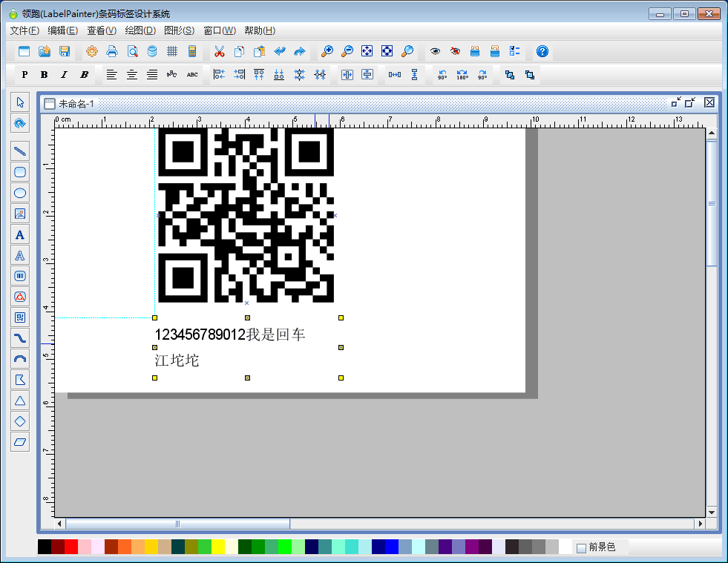Select the diamond shape tool
Viewport: 728px width, 563px height.
(20, 421)
